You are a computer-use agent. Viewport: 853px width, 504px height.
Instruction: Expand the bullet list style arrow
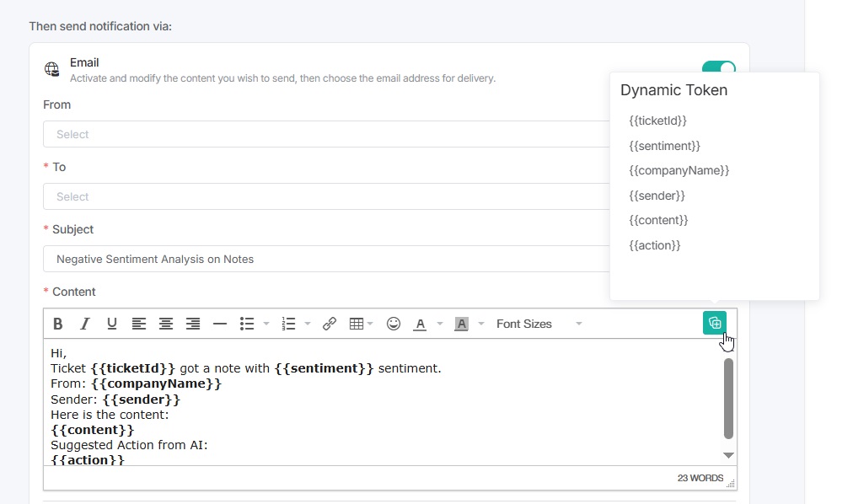(x=266, y=324)
